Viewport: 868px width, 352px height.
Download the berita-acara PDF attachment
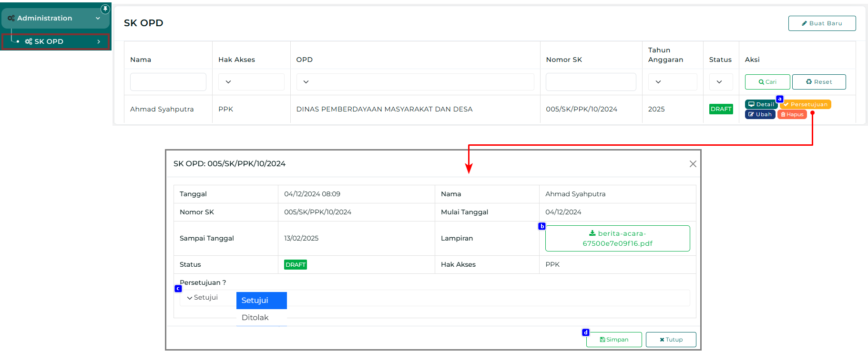click(x=617, y=238)
